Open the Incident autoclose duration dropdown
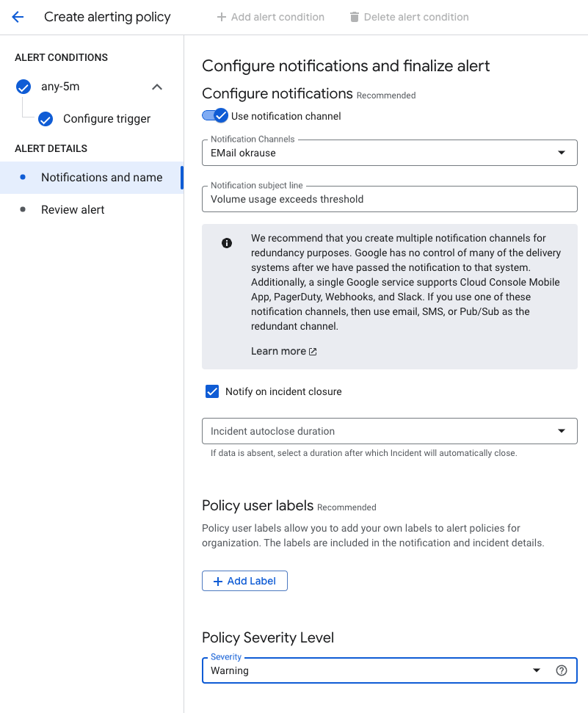Viewport: 588px width, 713px height. coord(562,431)
